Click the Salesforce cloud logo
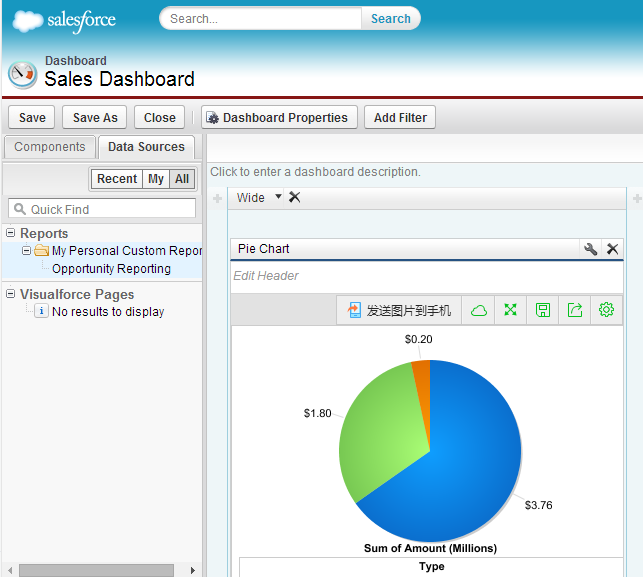Image resolution: width=643 pixels, height=577 pixels. coord(27,21)
